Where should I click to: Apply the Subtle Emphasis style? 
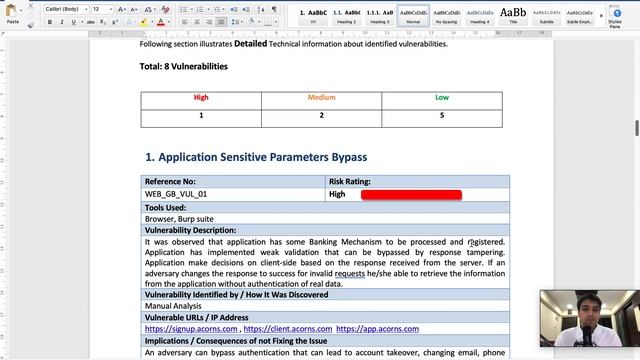580,16
